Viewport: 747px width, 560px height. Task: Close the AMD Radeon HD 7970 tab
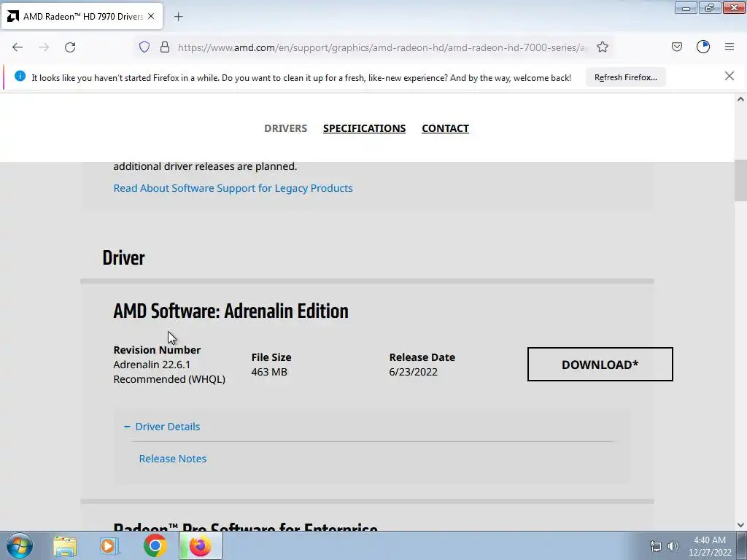click(151, 16)
